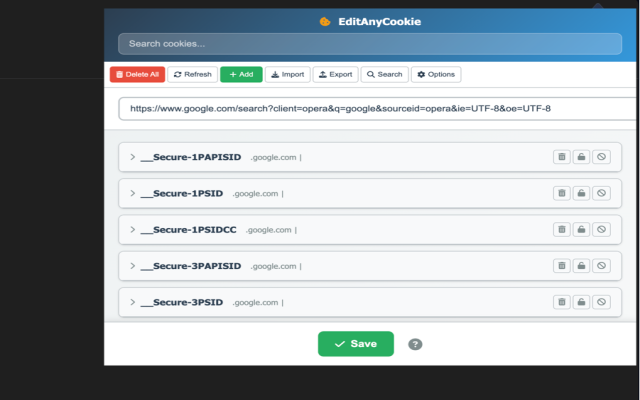
Task: Toggle the lock for the __Secure-1PSIDCC cookie
Action: 581,229
